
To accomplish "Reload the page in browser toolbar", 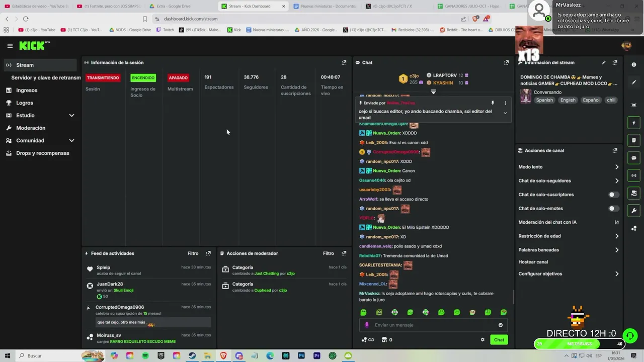I will click(x=26, y=19).
